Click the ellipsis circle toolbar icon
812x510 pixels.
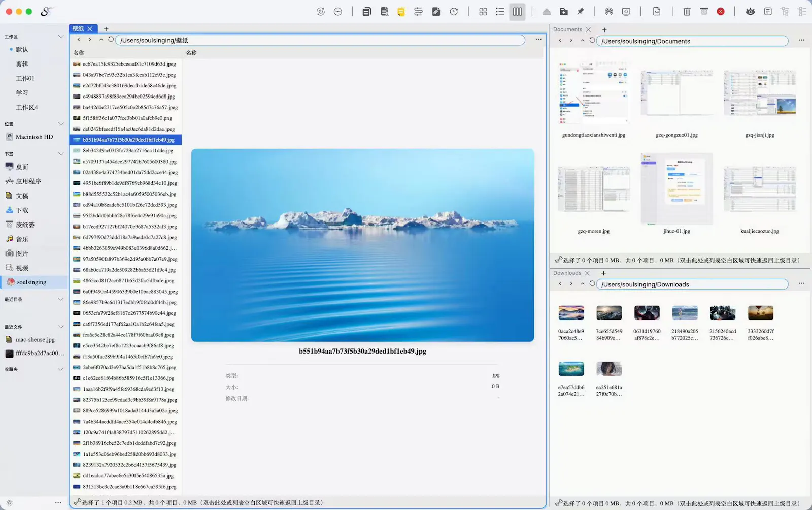(x=338, y=12)
